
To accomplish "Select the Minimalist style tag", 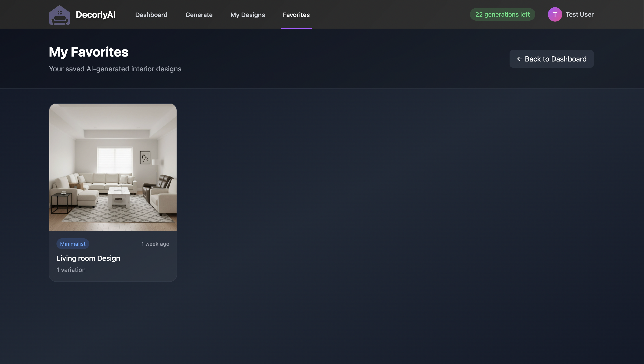I will [x=73, y=243].
